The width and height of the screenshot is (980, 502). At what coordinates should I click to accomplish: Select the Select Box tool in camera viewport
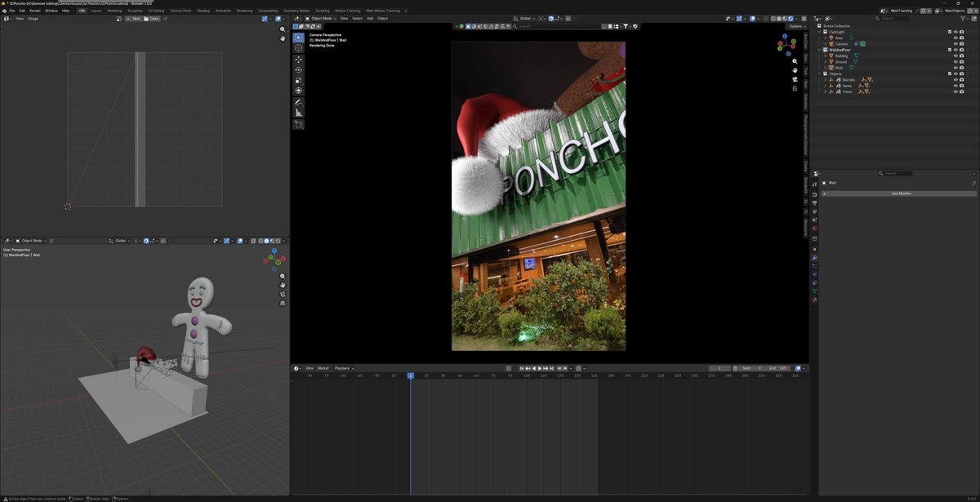tap(299, 38)
